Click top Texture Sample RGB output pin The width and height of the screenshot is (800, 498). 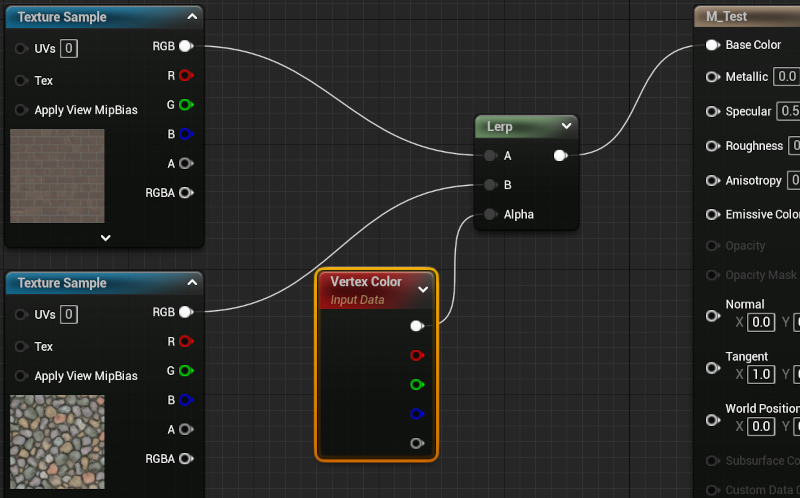pos(186,46)
